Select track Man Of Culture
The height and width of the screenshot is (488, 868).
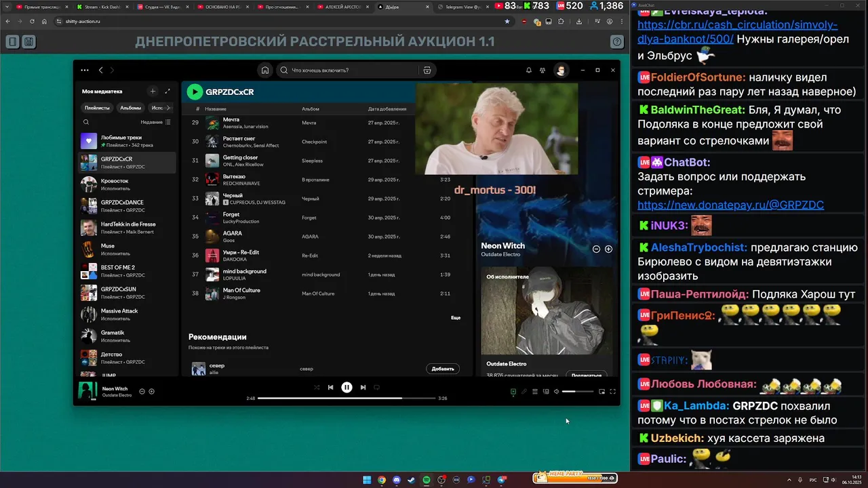[x=241, y=290]
